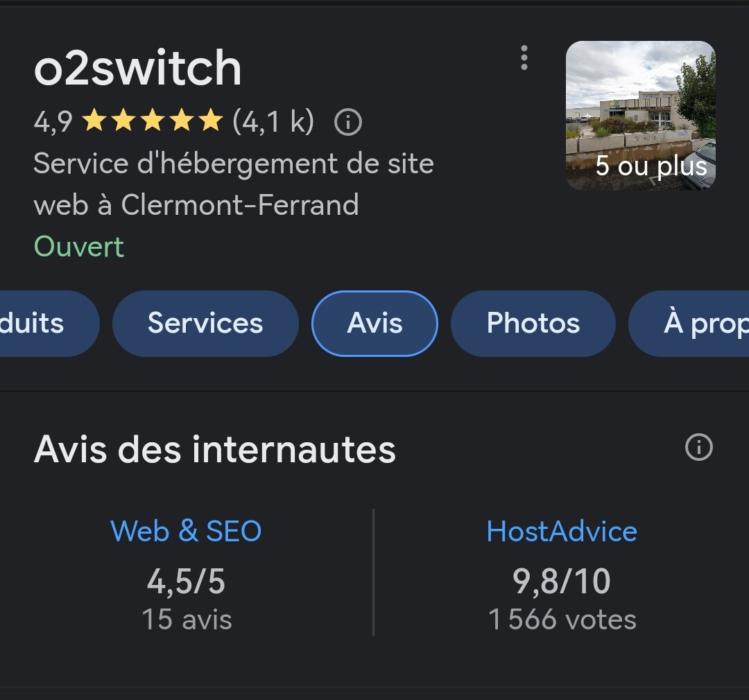Image resolution: width=749 pixels, height=700 pixels.
Task: Open the Photos tab
Action: 533,323
